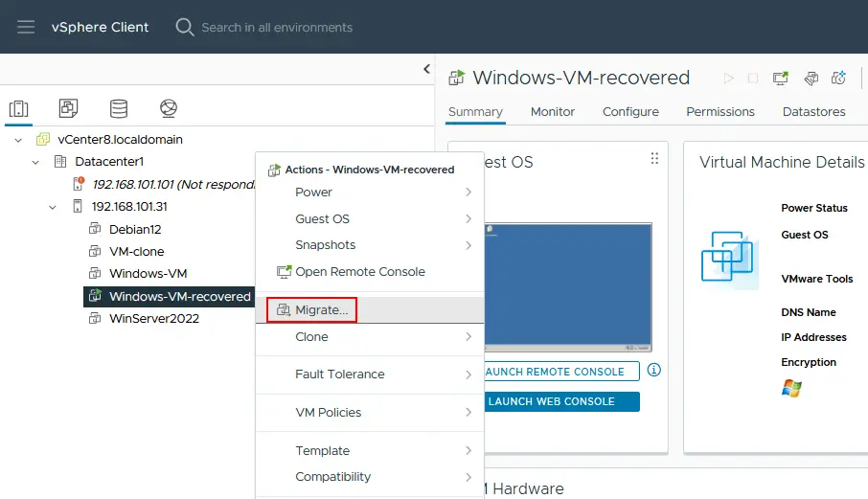Switch to the Permissions tab

720,112
